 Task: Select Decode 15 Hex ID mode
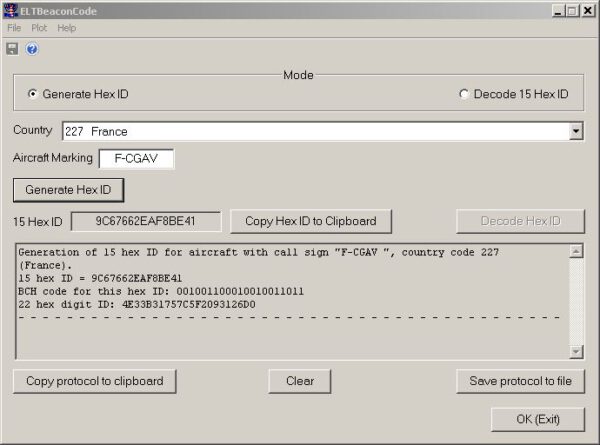(463, 94)
